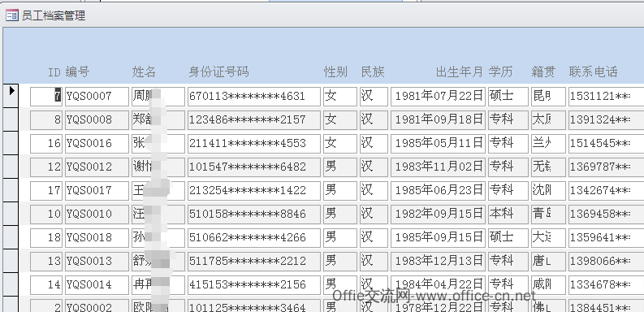Click birth date field 1984年04月22日
The image size is (644, 312).
click(x=439, y=285)
